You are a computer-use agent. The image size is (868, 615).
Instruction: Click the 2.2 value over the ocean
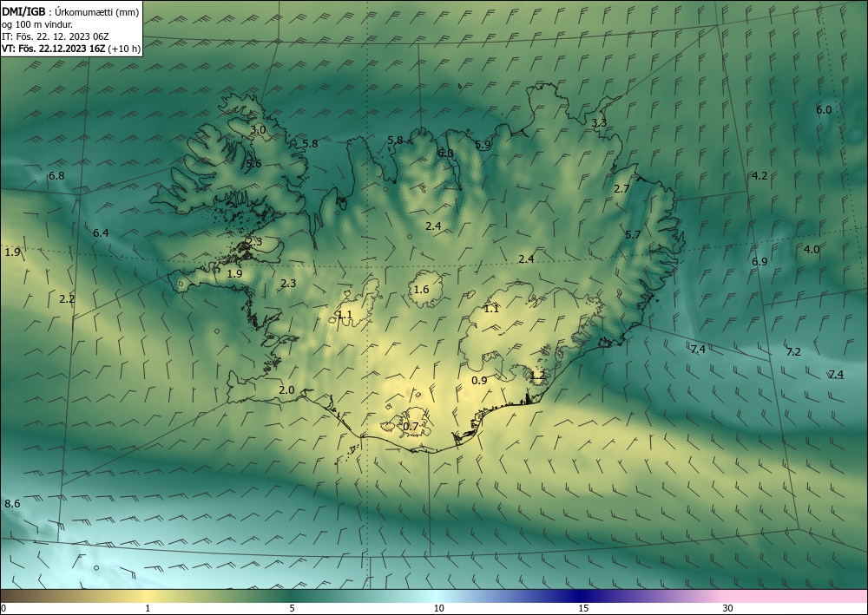click(x=67, y=298)
